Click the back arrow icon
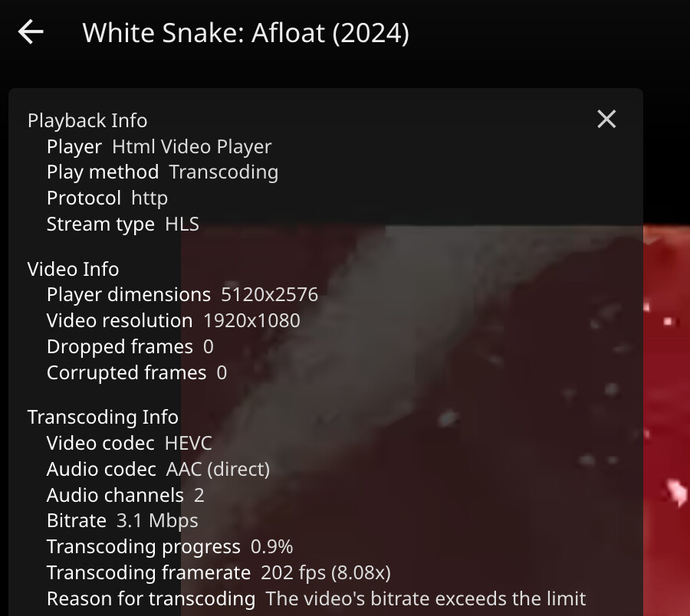The width and height of the screenshot is (690, 616). pyautogui.click(x=31, y=32)
